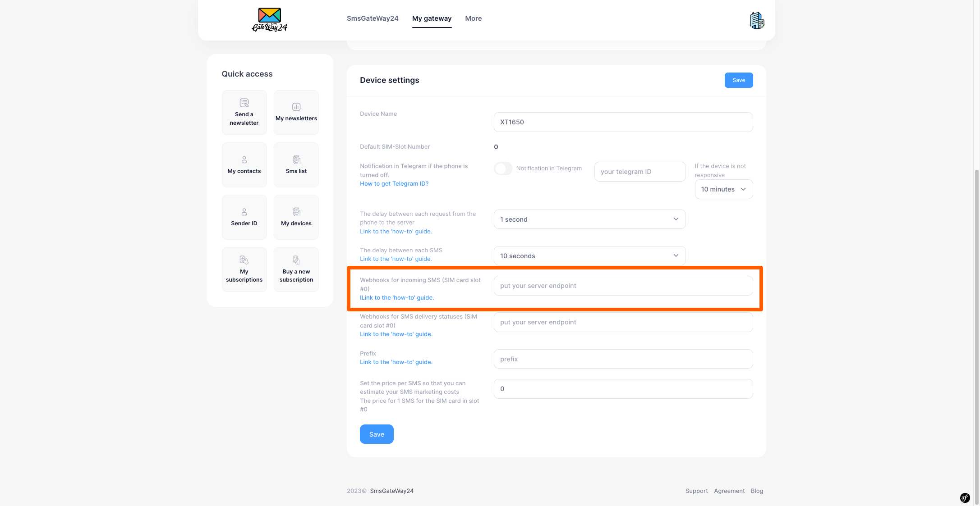Click the Default SIM-Slot Number label
Image resolution: width=980 pixels, height=506 pixels.
[395, 147]
